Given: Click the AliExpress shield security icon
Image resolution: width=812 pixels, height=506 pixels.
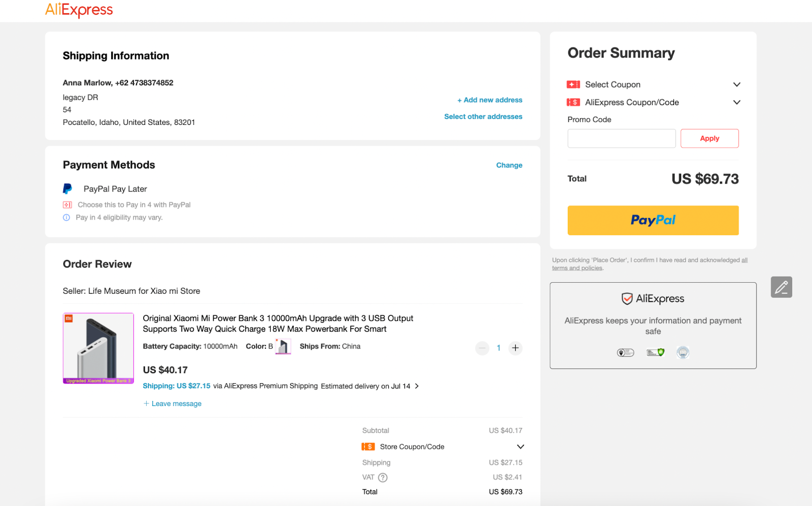Looking at the screenshot, I should coord(627,298).
